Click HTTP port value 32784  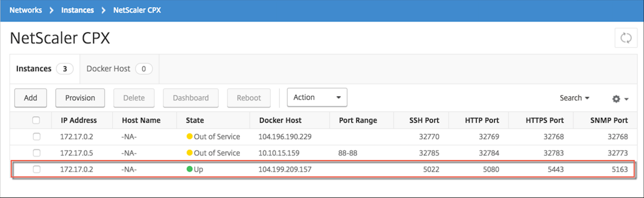point(489,153)
